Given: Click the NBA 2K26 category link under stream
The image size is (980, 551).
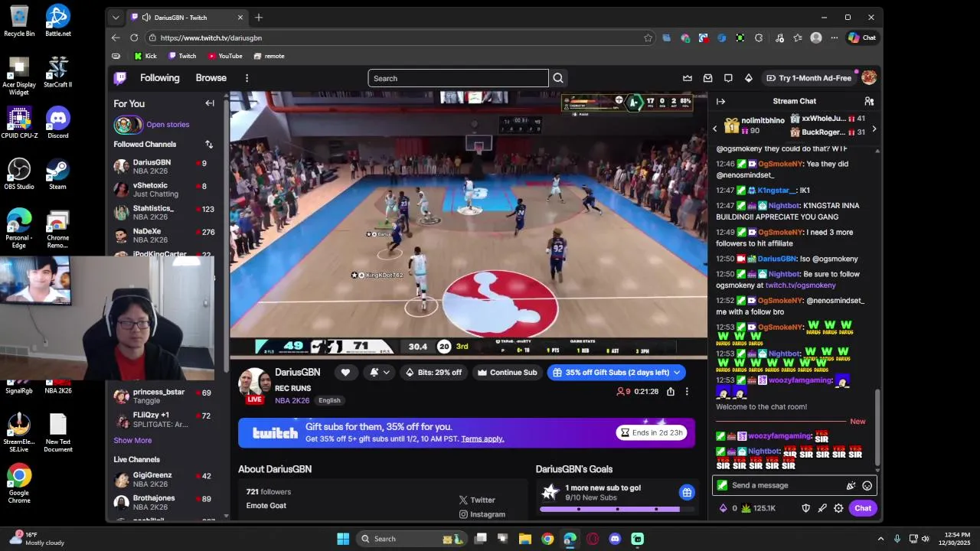Looking at the screenshot, I should click(x=292, y=400).
